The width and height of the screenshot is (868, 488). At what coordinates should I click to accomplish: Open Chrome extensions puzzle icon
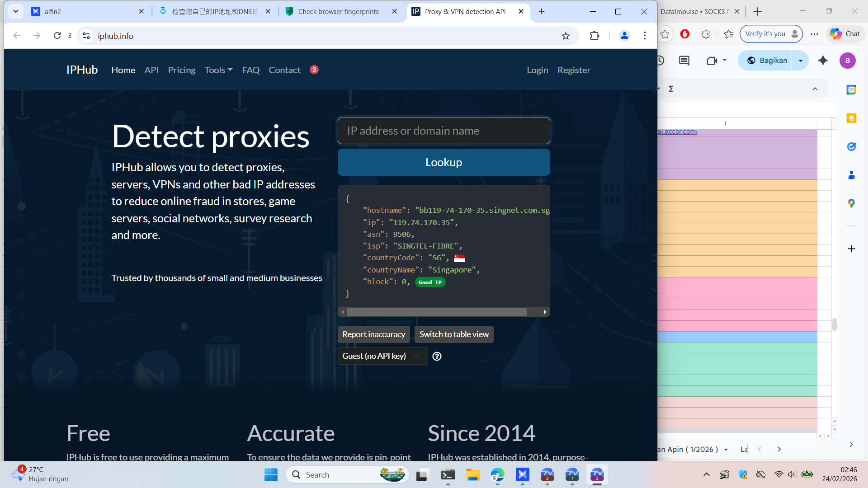(594, 36)
